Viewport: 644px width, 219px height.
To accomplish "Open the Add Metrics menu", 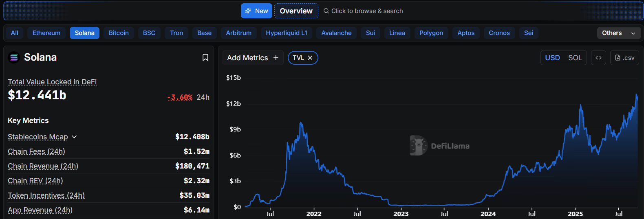I will (253, 58).
